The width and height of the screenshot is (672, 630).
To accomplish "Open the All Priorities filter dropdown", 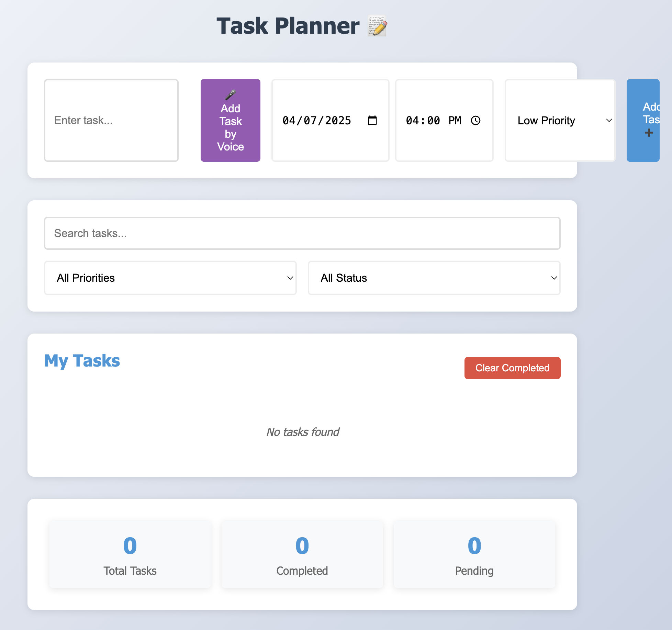I will click(170, 278).
